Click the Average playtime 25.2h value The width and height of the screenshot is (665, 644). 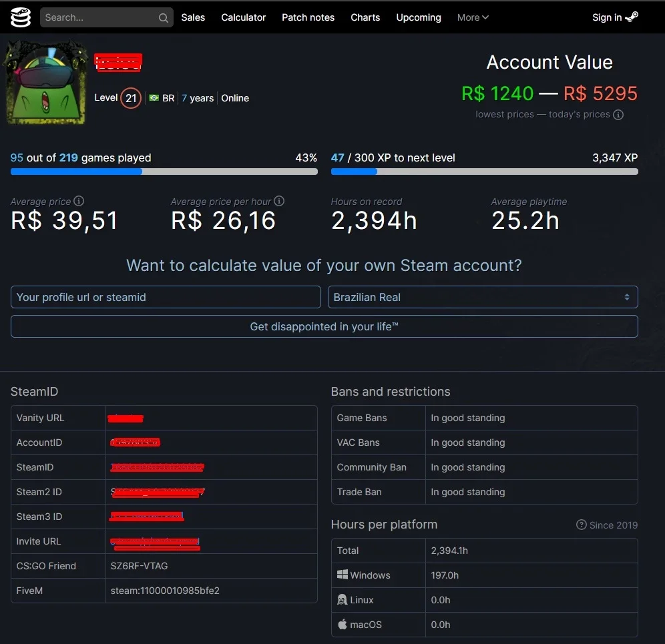click(x=525, y=220)
